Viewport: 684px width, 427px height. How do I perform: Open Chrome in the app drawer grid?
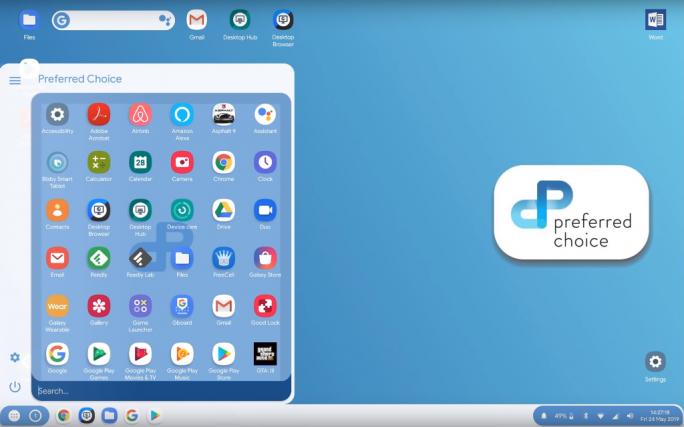224,163
